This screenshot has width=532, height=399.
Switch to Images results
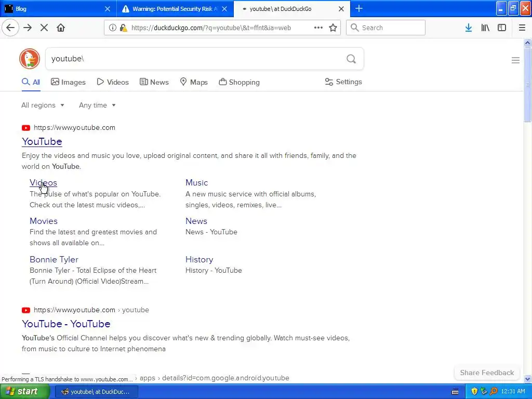pos(68,82)
